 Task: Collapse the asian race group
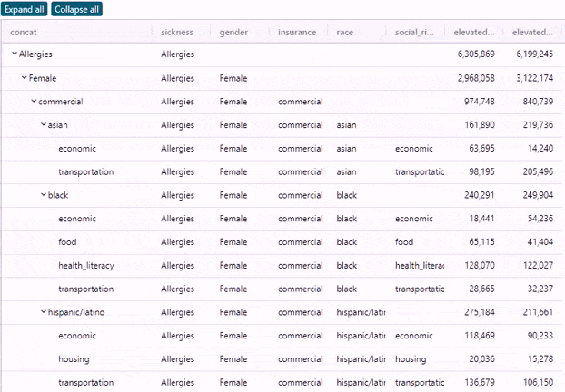(43, 125)
